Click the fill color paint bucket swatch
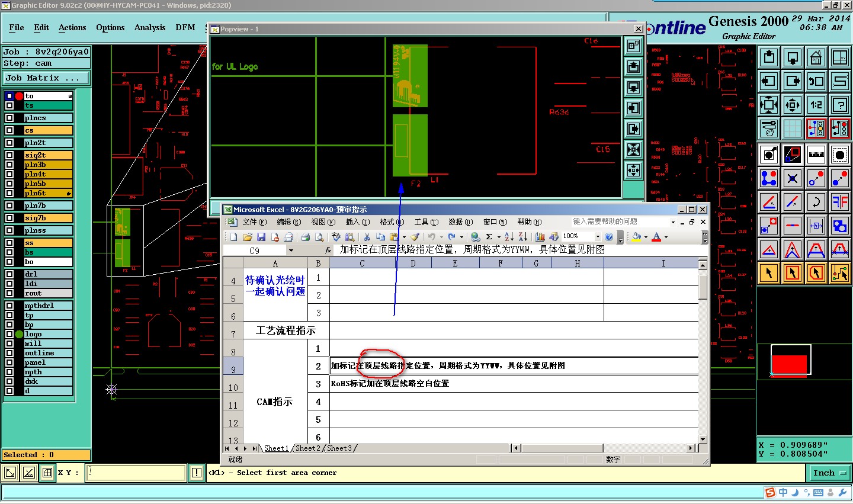 [636, 237]
